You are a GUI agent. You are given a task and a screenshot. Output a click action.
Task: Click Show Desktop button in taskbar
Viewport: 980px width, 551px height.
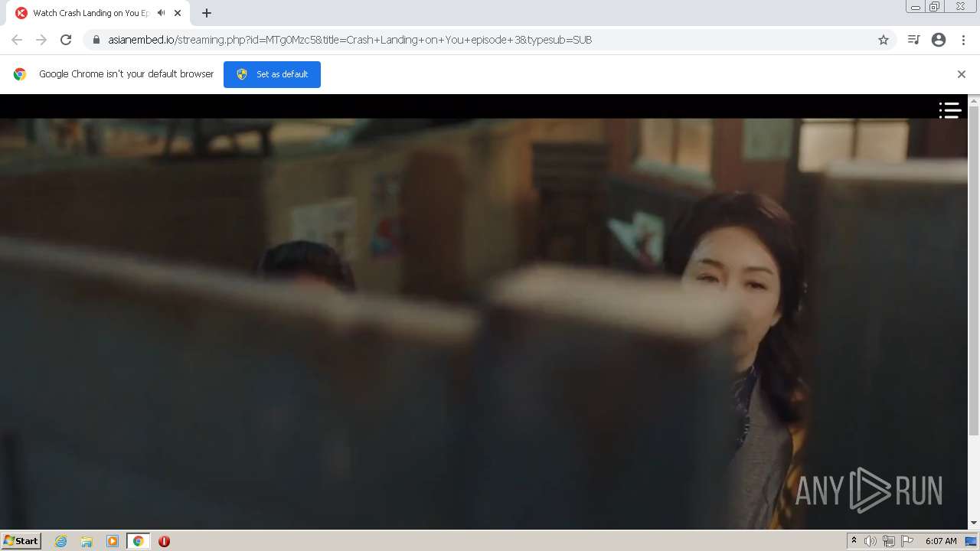tap(972, 541)
